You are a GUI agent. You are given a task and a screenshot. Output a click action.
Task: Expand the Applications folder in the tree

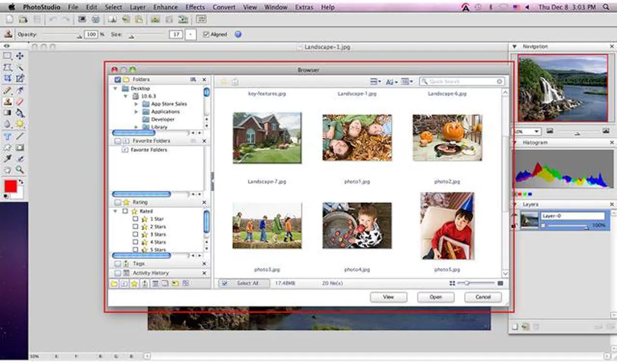(136, 112)
